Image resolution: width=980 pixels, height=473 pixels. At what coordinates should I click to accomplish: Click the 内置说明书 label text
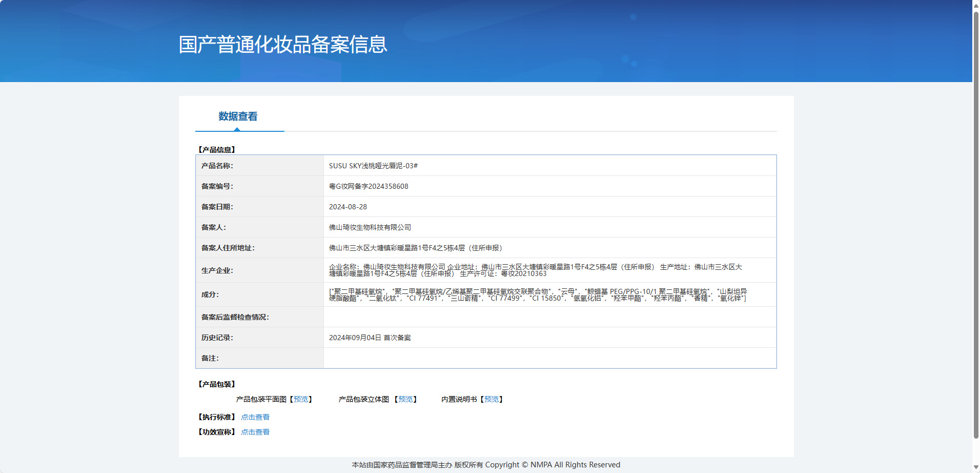pos(459,399)
